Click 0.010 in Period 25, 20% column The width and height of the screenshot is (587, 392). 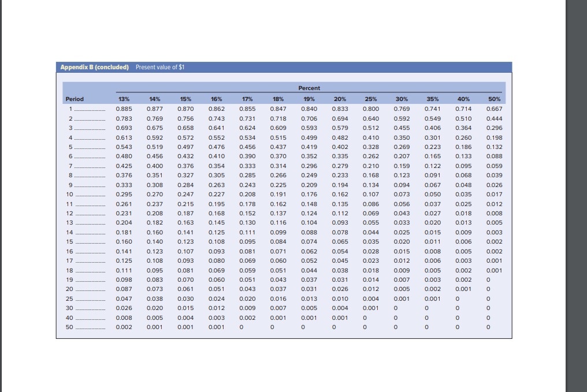[x=340, y=299]
